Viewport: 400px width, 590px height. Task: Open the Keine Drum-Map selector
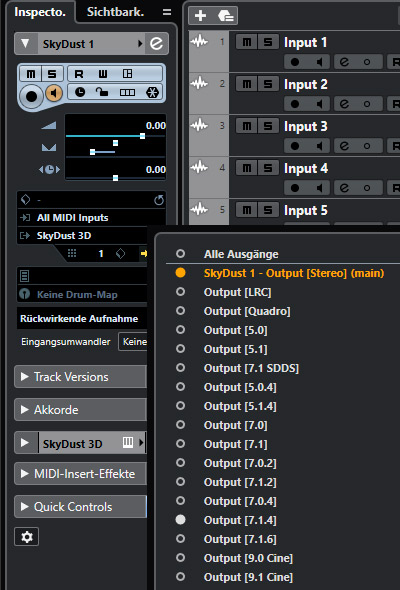click(83, 294)
